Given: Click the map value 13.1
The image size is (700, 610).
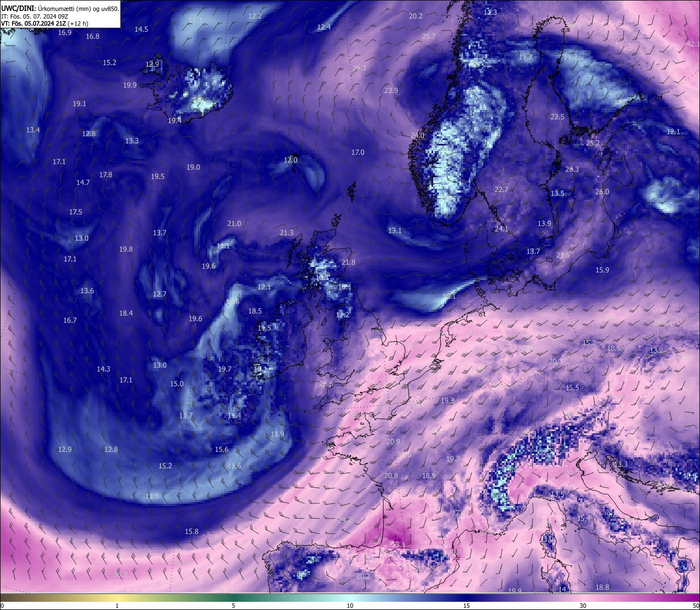Looking at the screenshot, I should pyautogui.click(x=395, y=231).
